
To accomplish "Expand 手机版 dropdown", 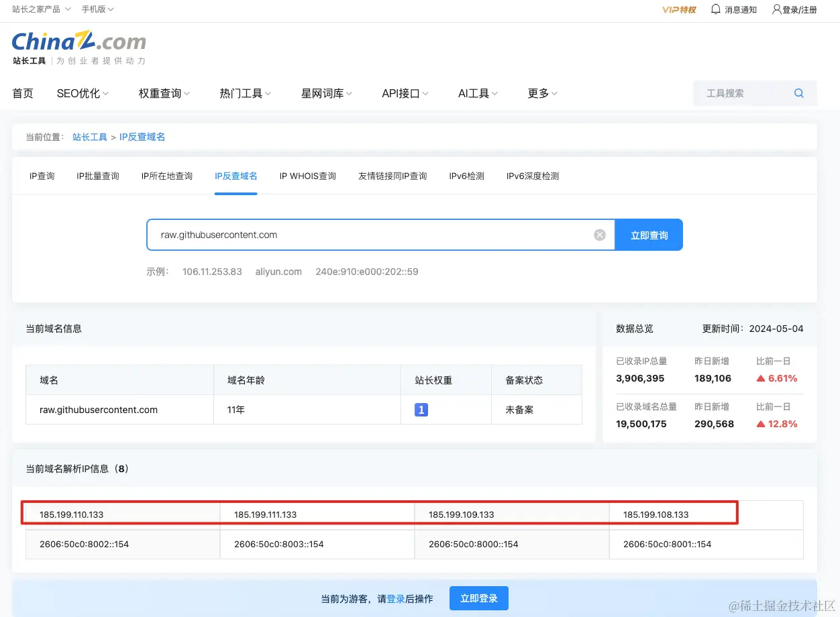I will pyautogui.click(x=98, y=9).
